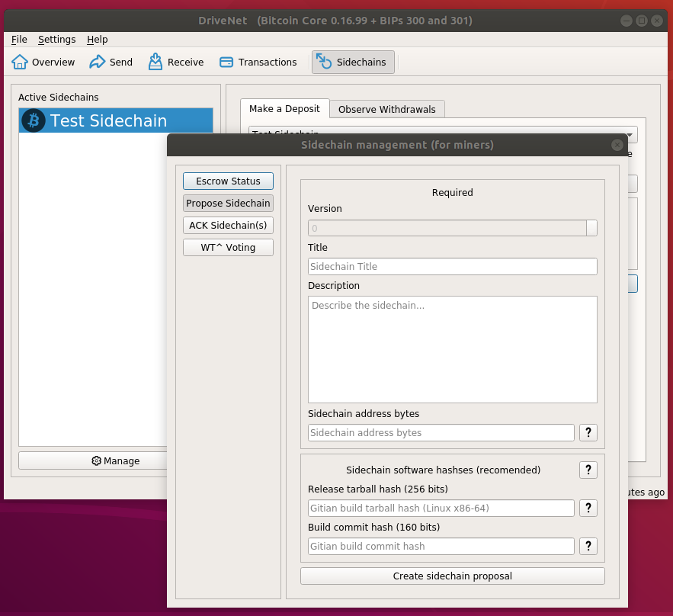Open the WT^ Voting page
The image size is (673, 616).
click(228, 247)
